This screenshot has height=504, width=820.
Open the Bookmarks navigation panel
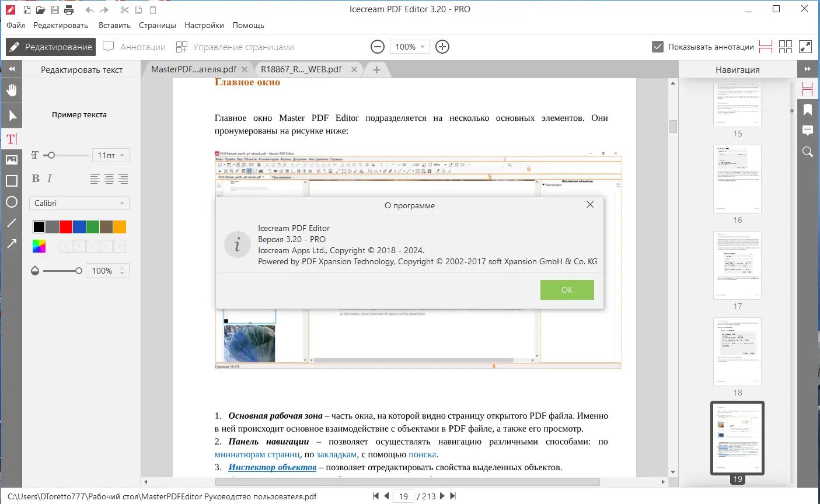click(808, 109)
